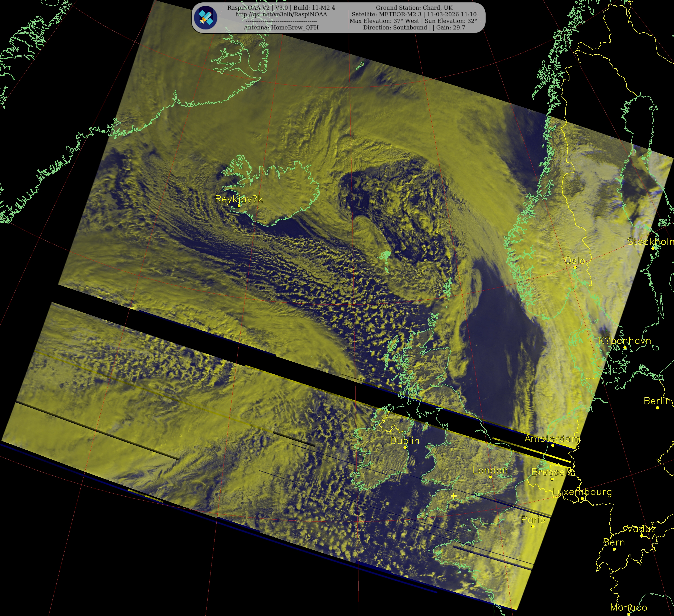Click the Oslo city marker dot
The height and width of the screenshot is (616, 674).
(575, 267)
